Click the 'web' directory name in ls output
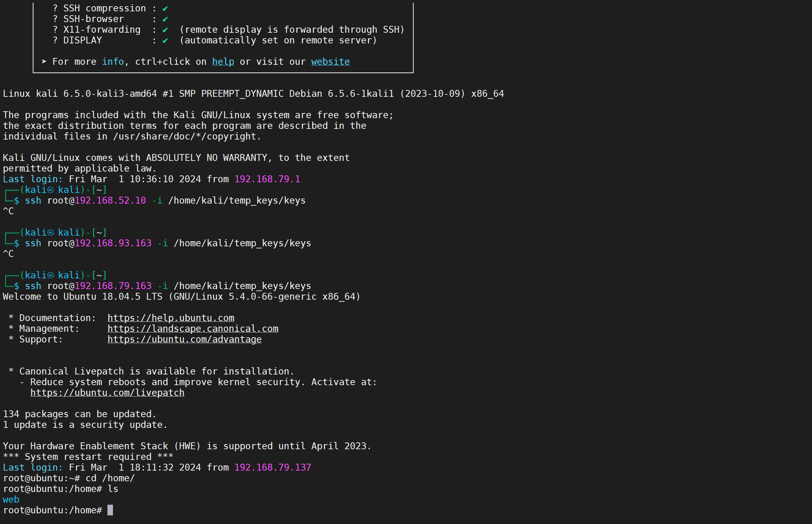 point(11,499)
